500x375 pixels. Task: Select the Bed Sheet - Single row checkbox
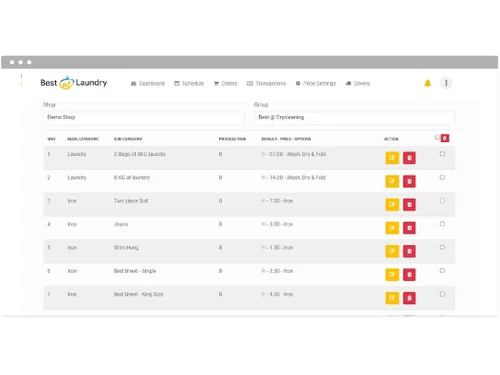point(442,270)
